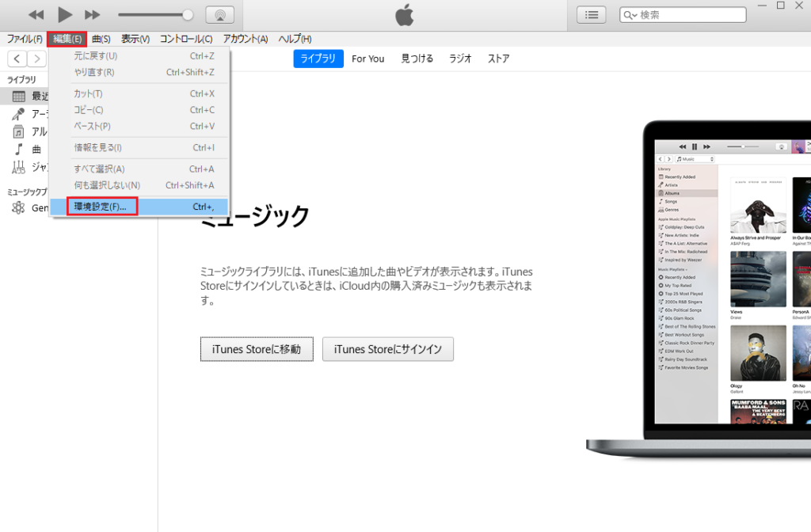Open the ファイル(F) menu
This screenshot has width=811, height=532.
tap(25, 39)
